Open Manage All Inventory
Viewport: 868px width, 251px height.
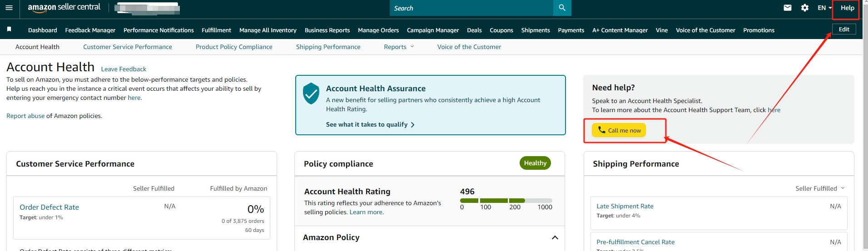268,30
